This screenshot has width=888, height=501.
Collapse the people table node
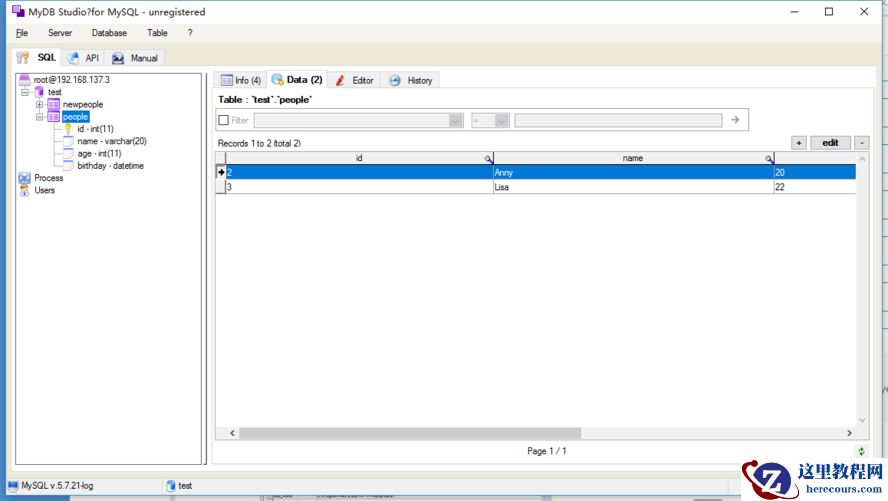point(39,117)
